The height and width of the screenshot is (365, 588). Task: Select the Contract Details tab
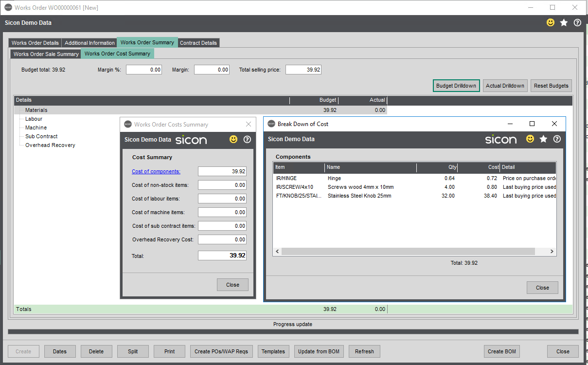[x=198, y=43]
